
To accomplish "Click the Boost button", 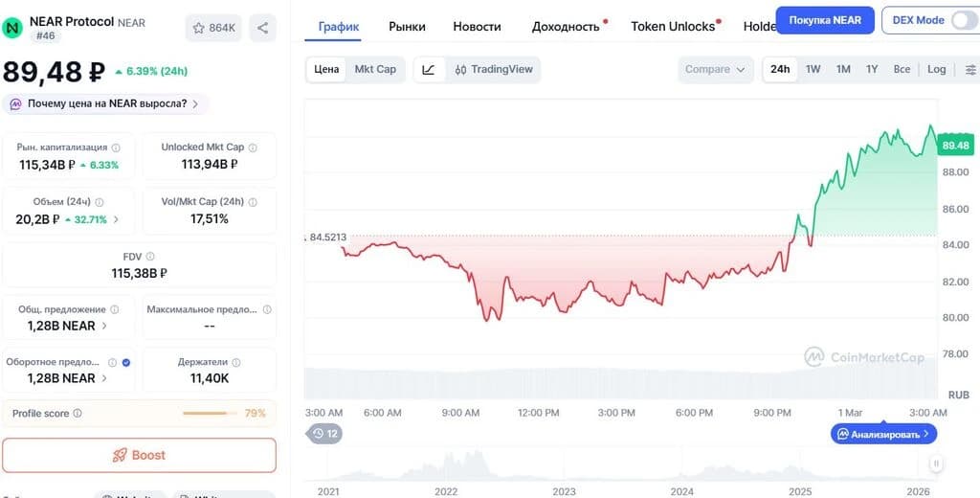I will (x=140, y=456).
